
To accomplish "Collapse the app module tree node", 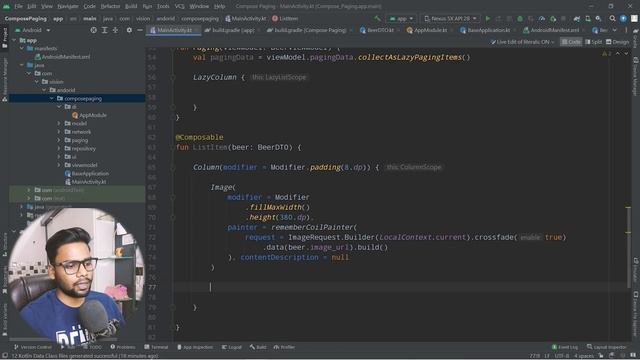I will [x=14, y=40].
